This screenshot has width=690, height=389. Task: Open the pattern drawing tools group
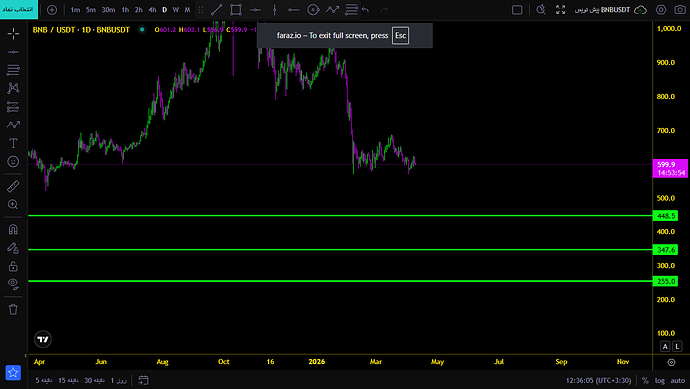point(13,88)
